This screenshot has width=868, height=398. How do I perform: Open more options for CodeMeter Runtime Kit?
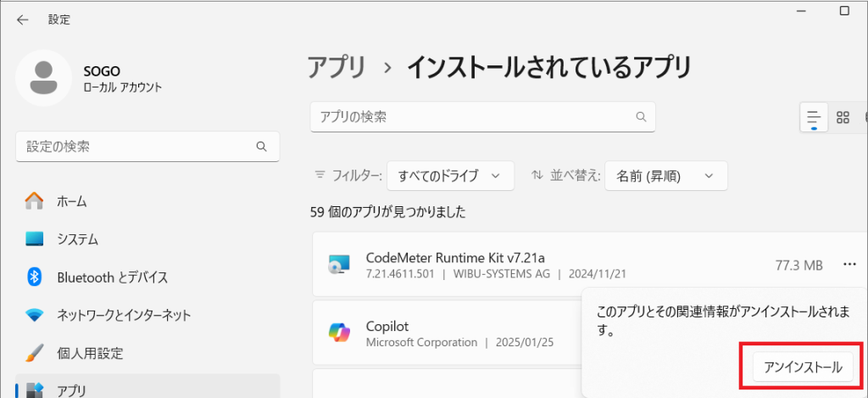click(849, 265)
